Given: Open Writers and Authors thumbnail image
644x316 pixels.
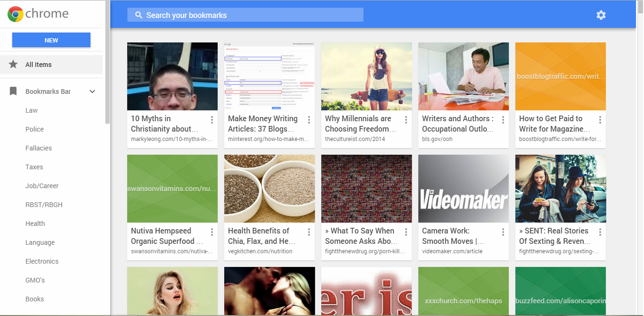Looking at the screenshot, I should [464, 76].
